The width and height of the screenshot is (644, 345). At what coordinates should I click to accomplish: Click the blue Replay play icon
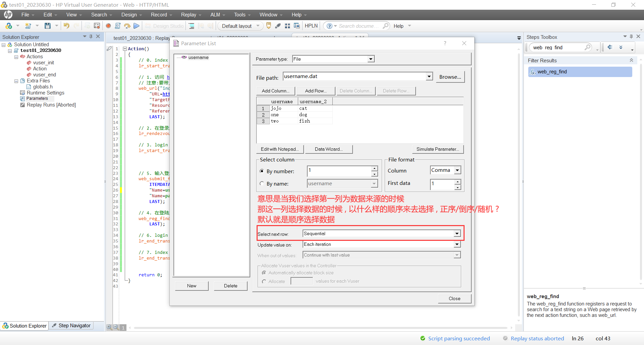click(137, 26)
